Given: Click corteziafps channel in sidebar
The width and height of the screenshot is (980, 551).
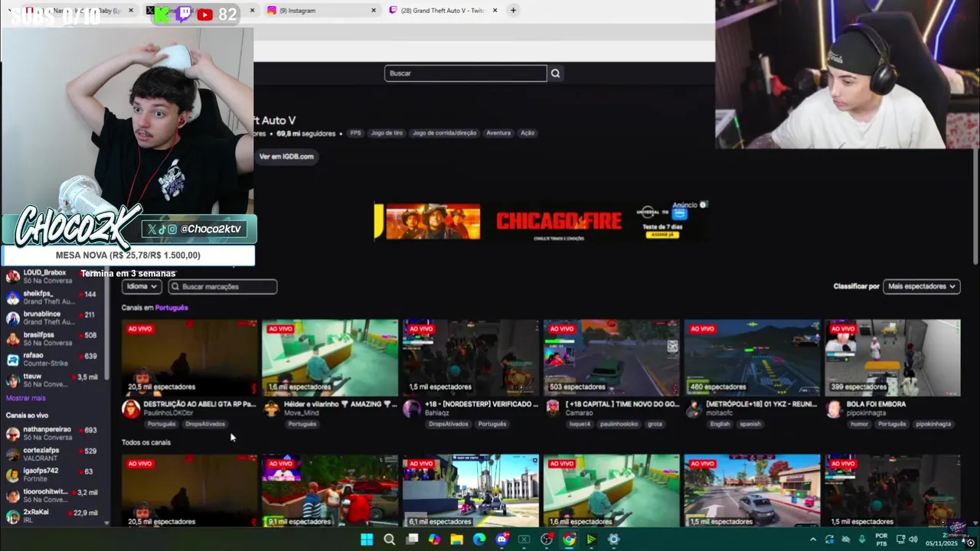Looking at the screenshot, I should pos(52,454).
